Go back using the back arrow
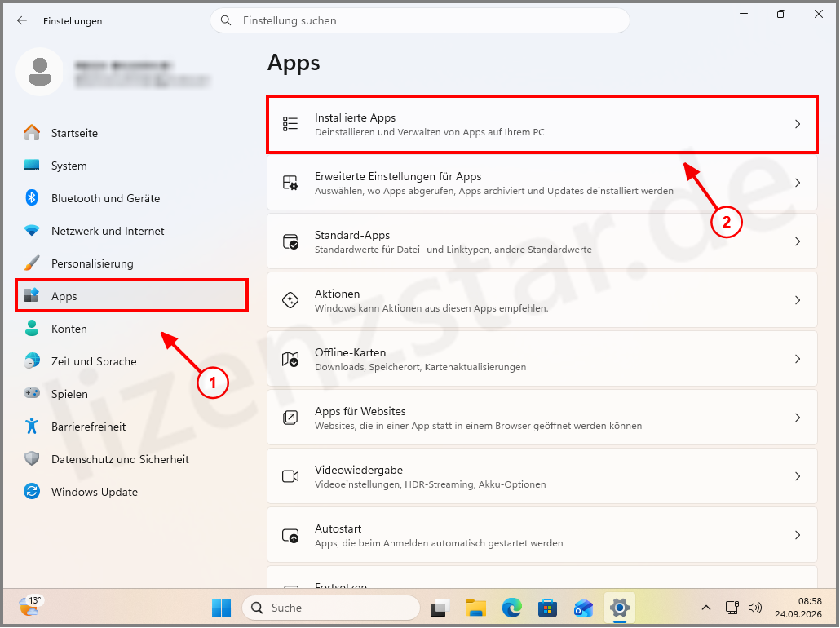Viewport: 840px width, 628px height. tap(21, 20)
